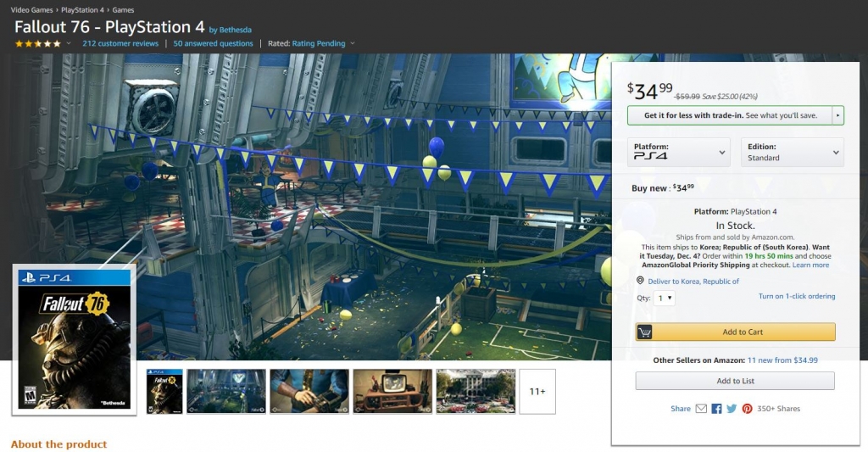
Task: Click the Fallout 76 - PlayStation 4 title
Action: tap(109, 26)
